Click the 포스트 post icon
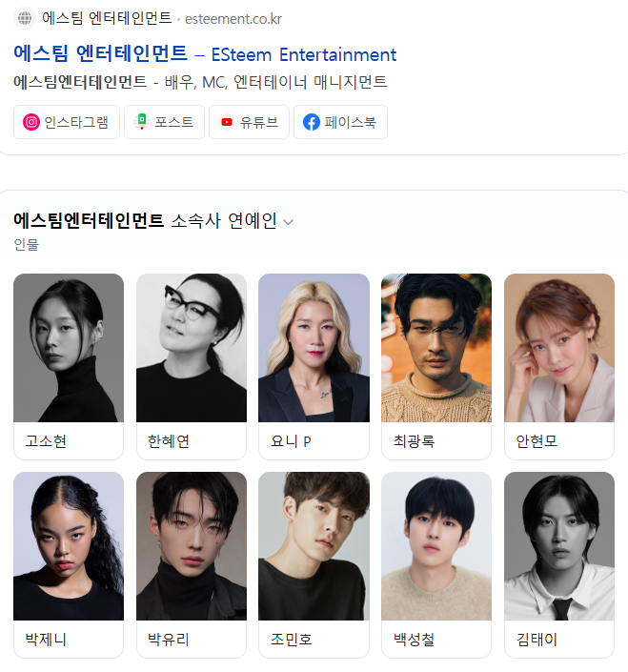The image size is (628, 672). coord(141,122)
